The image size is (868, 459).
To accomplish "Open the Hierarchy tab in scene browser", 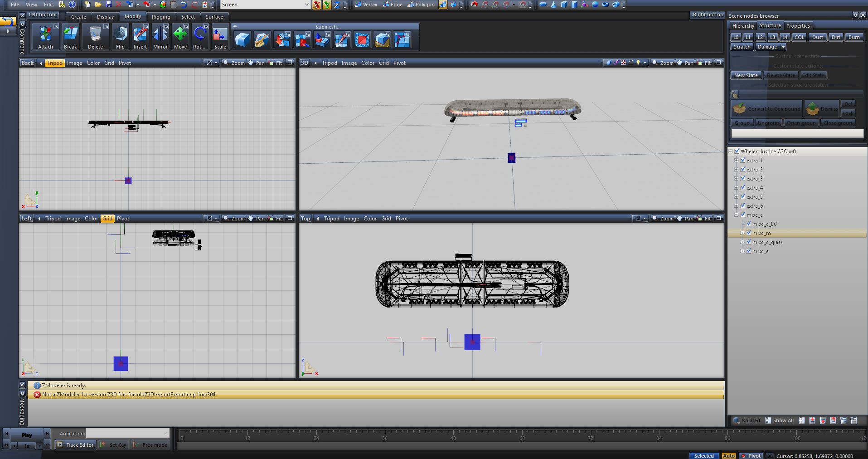I will [x=743, y=26].
